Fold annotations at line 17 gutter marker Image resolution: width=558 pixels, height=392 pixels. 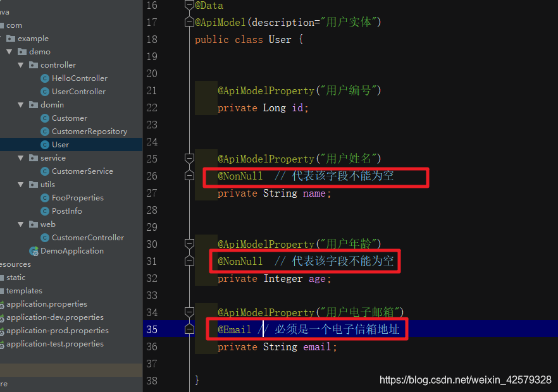pos(189,22)
